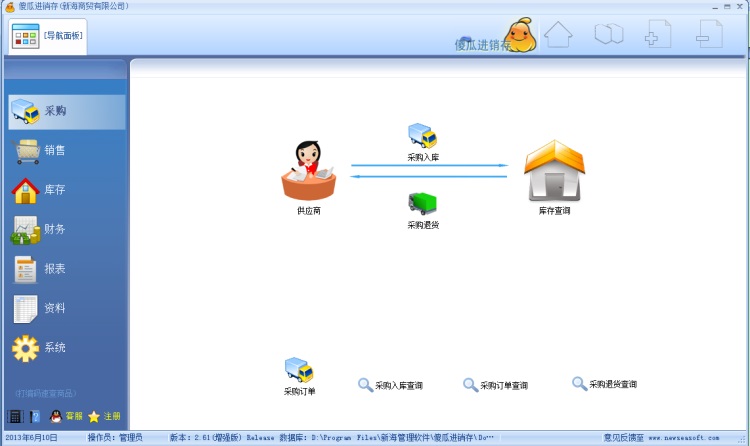Open 库存查询 house icon
The image size is (750, 446).
554,171
